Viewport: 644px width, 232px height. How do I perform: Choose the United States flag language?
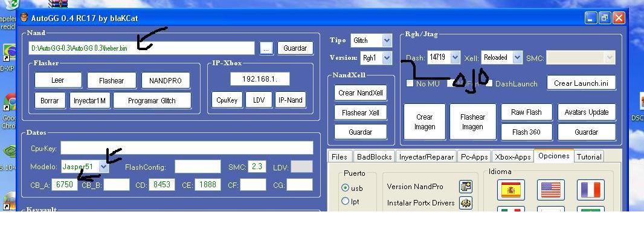[551, 190]
